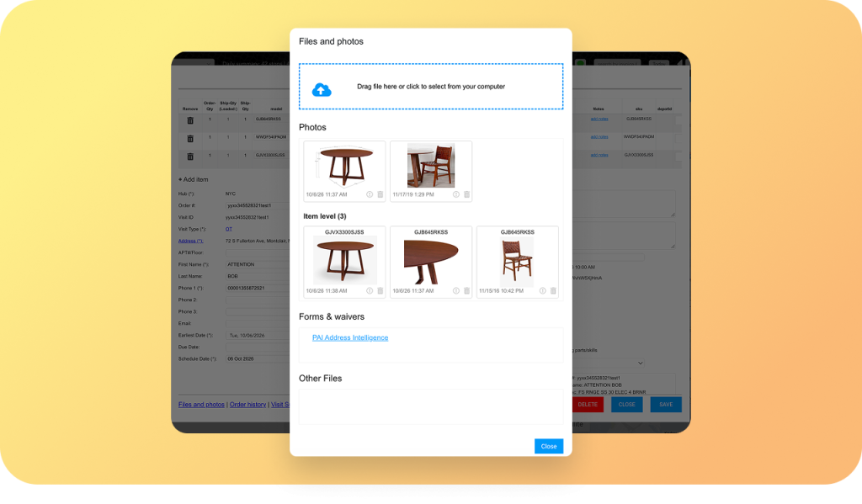Click add notes for SKU WWDF540PADM

click(x=599, y=137)
